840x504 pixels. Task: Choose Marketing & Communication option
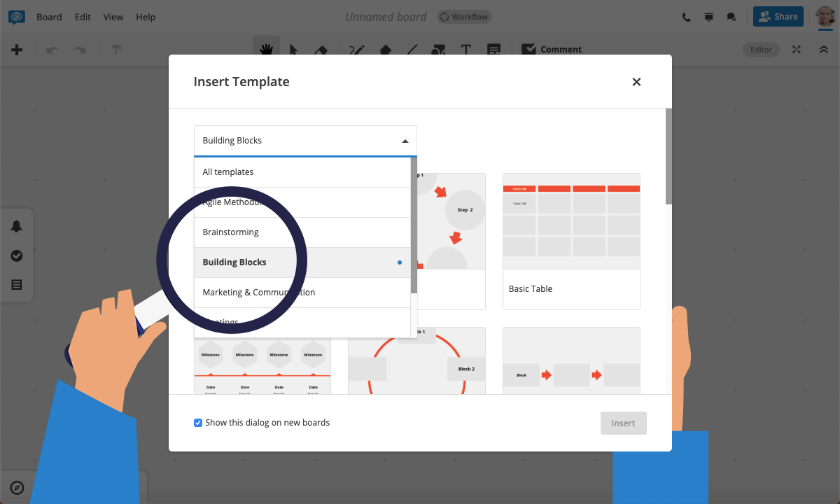[x=302, y=293]
